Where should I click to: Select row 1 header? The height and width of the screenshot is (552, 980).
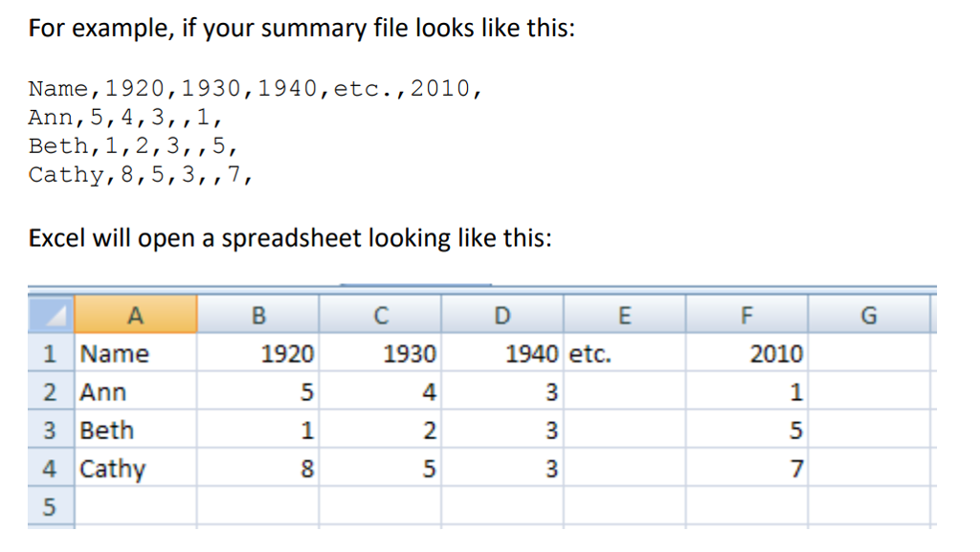[52, 353]
